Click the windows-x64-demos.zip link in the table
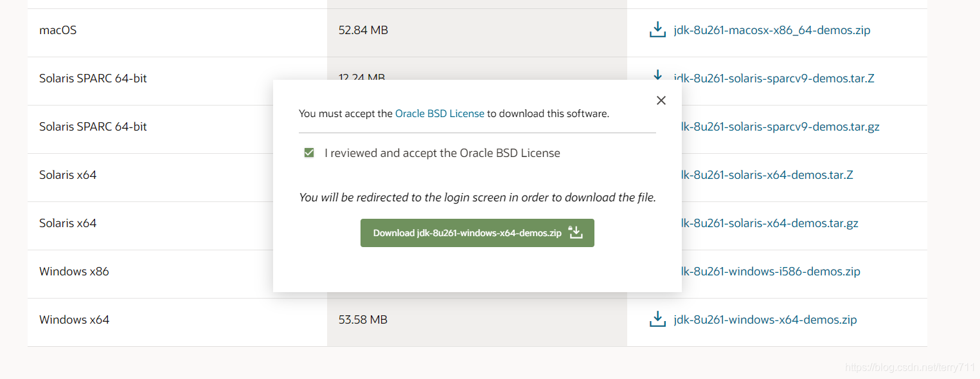This screenshot has height=379, width=980. coord(765,320)
